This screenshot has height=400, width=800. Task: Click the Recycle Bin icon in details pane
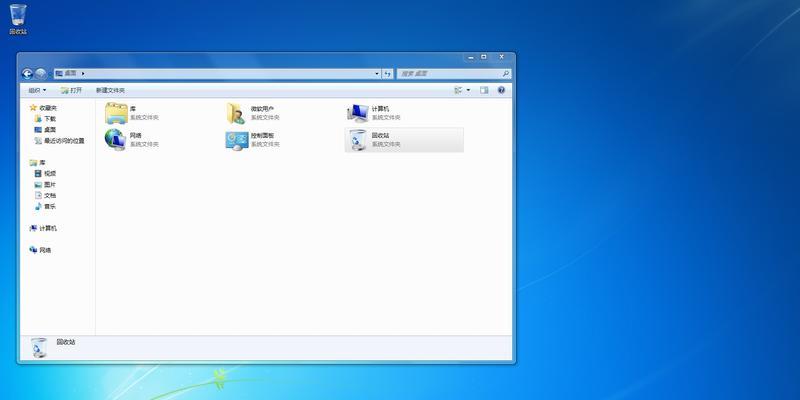tap(38, 347)
